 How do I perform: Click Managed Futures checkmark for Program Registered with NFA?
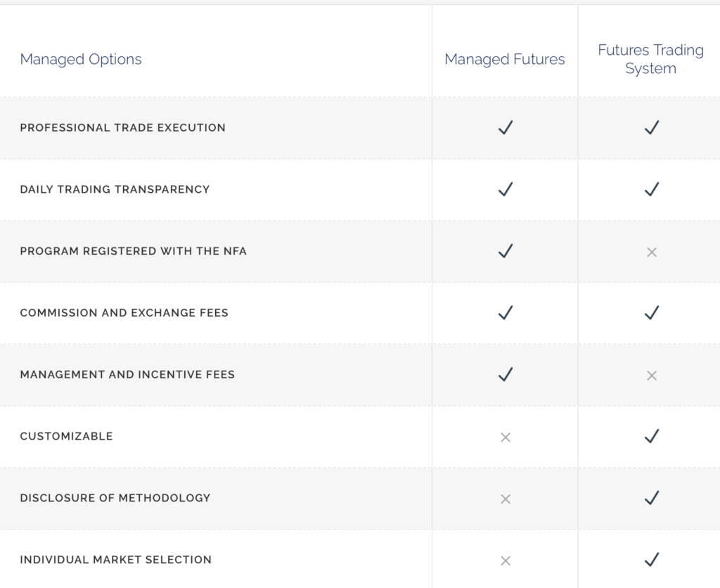pyautogui.click(x=506, y=251)
